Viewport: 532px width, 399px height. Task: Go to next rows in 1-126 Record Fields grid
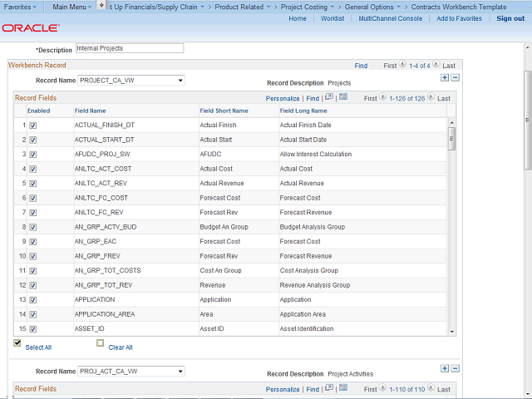pos(431,97)
